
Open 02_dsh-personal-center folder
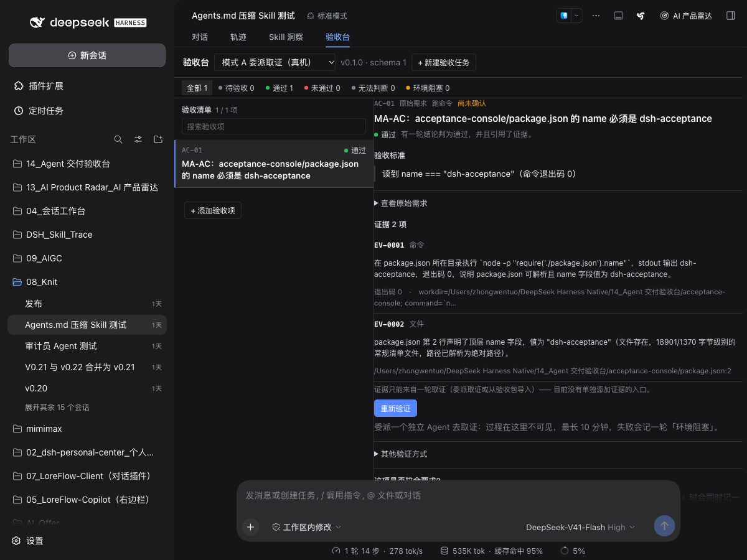87,452
